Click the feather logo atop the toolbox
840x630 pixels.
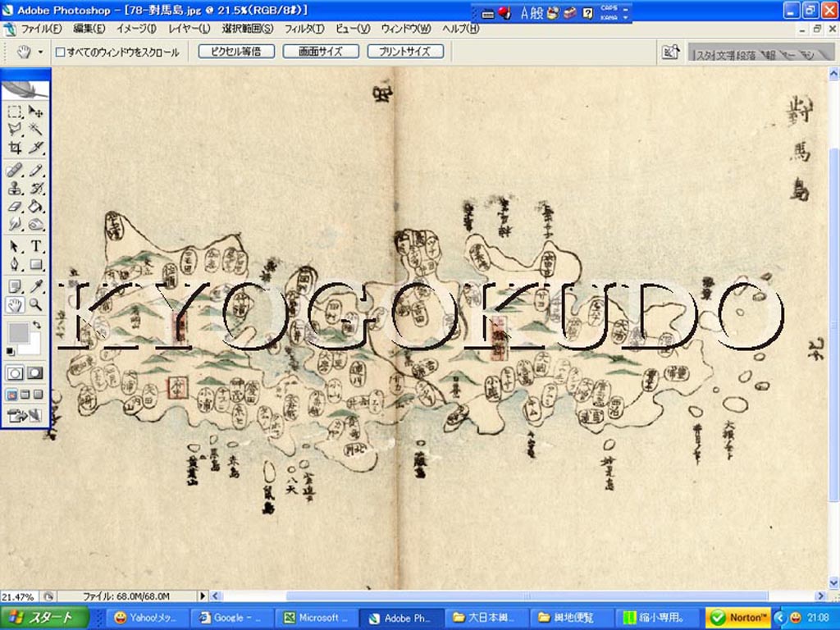tap(25, 89)
